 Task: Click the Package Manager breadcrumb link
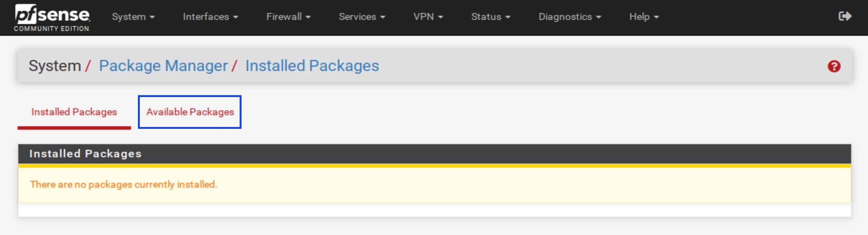click(163, 66)
